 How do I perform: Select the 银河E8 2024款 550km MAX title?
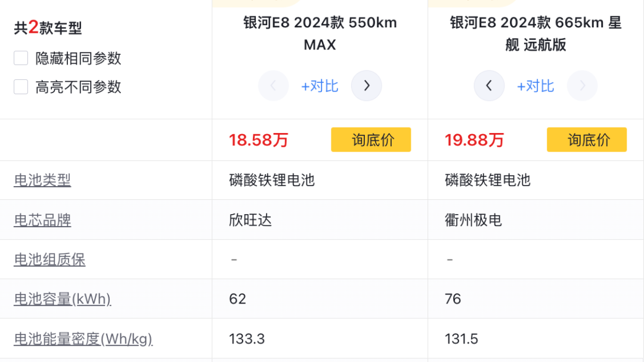click(320, 33)
